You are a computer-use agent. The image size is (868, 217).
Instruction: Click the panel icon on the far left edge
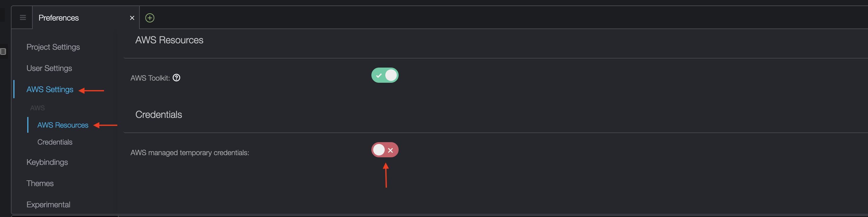pos(3,52)
